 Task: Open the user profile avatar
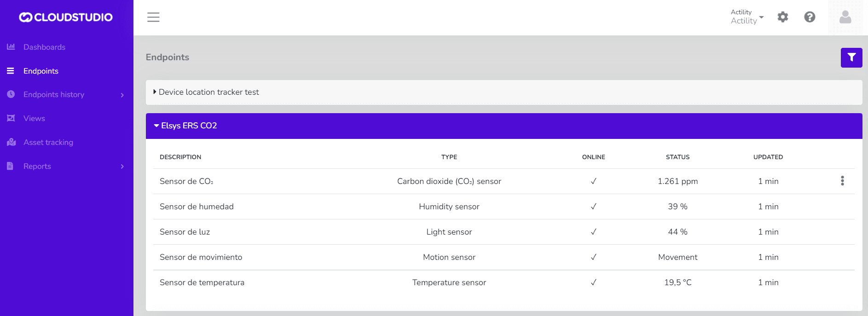(x=845, y=17)
